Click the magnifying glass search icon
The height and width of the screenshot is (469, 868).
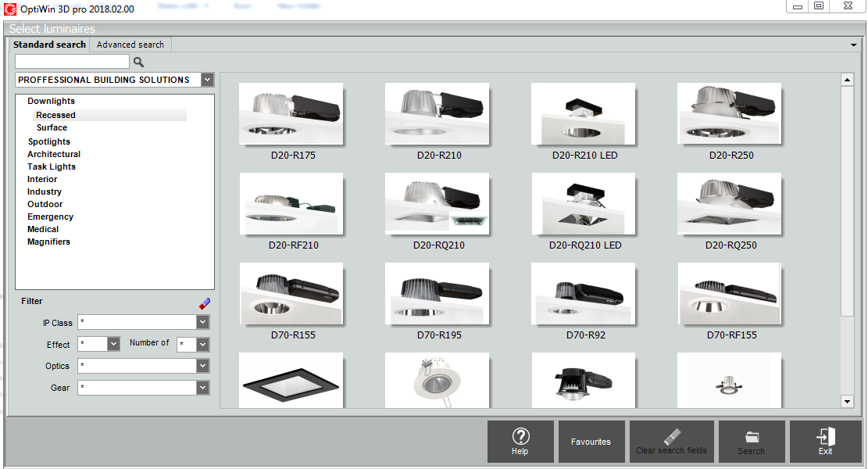point(138,62)
